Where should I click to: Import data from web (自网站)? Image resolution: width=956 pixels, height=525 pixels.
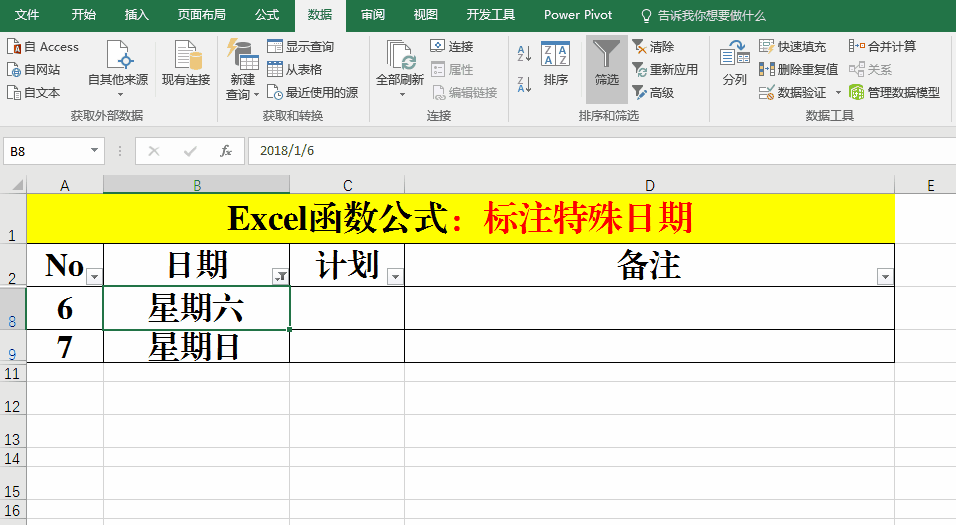[34, 70]
